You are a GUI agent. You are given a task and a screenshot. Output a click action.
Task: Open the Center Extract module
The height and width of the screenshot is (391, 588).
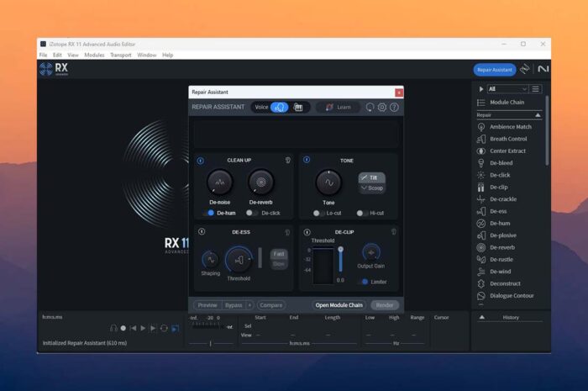pos(501,151)
